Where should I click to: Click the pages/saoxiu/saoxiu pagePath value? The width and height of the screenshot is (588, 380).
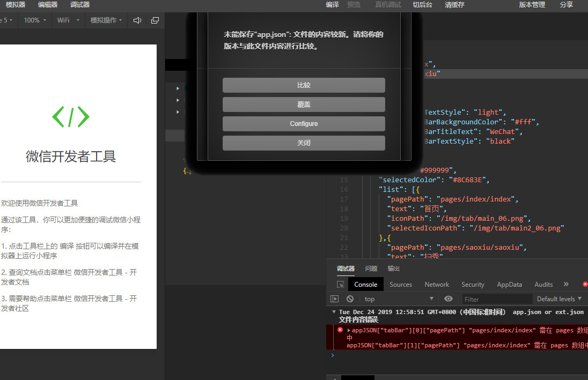(483, 247)
